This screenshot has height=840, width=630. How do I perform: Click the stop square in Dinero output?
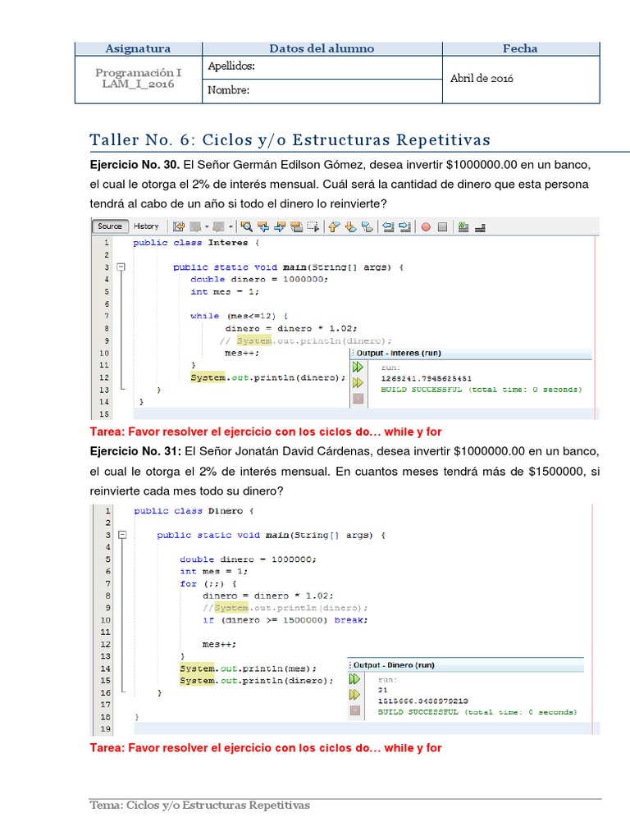(x=354, y=711)
